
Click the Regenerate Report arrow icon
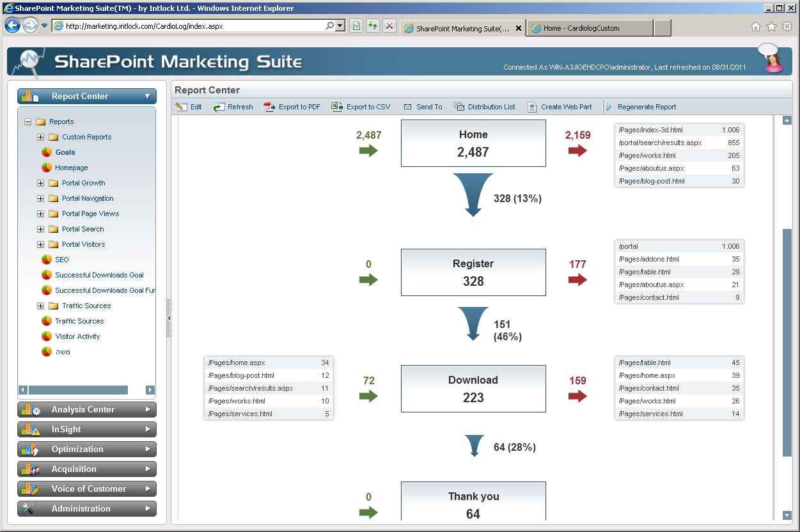(x=609, y=107)
